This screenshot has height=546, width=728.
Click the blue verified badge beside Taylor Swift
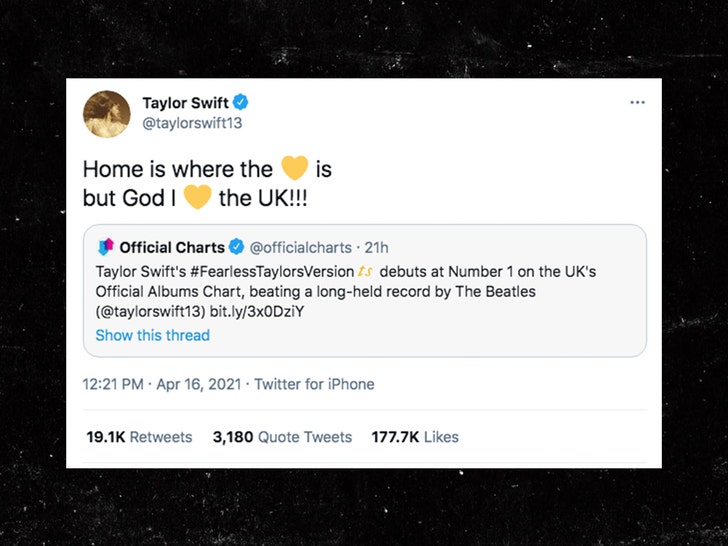pos(240,102)
